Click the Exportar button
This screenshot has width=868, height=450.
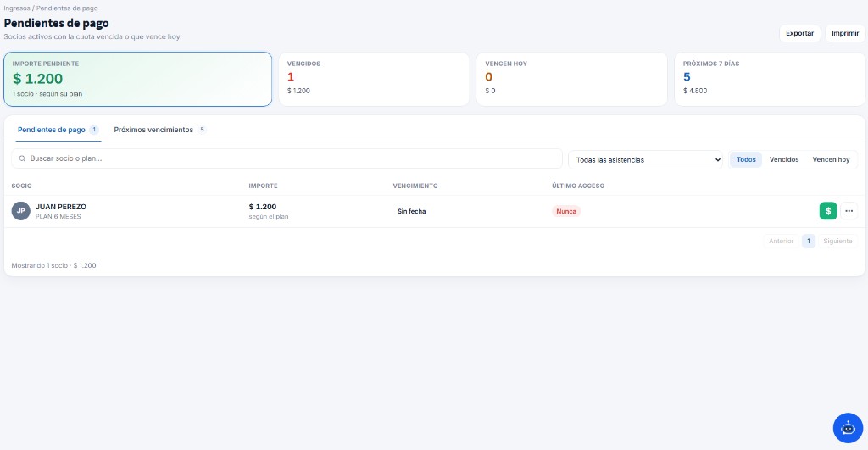click(x=799, y=33)
